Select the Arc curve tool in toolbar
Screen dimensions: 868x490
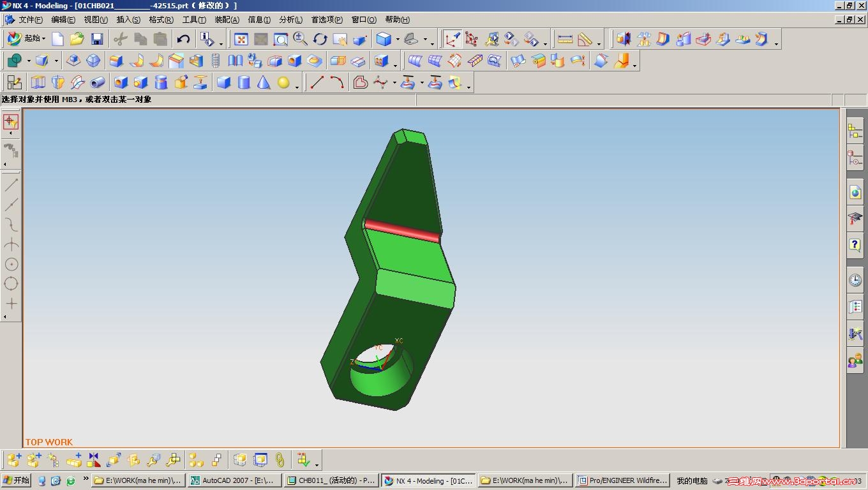click(337, 82)
